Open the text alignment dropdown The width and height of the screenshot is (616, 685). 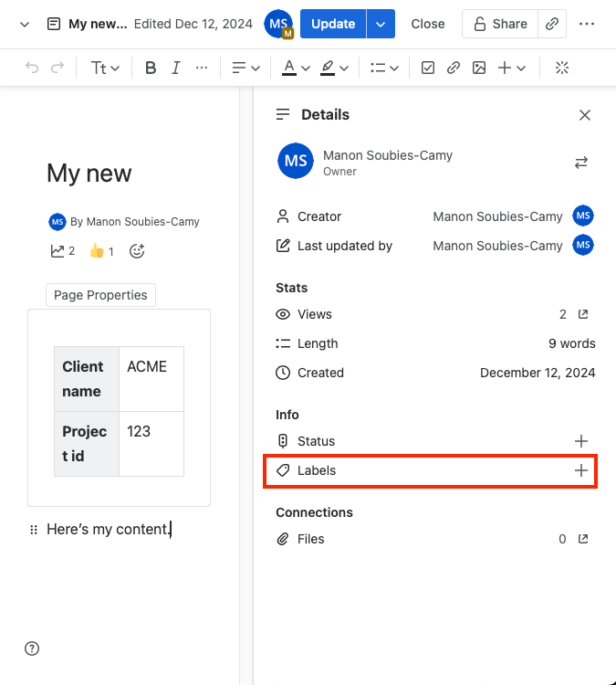245,68
